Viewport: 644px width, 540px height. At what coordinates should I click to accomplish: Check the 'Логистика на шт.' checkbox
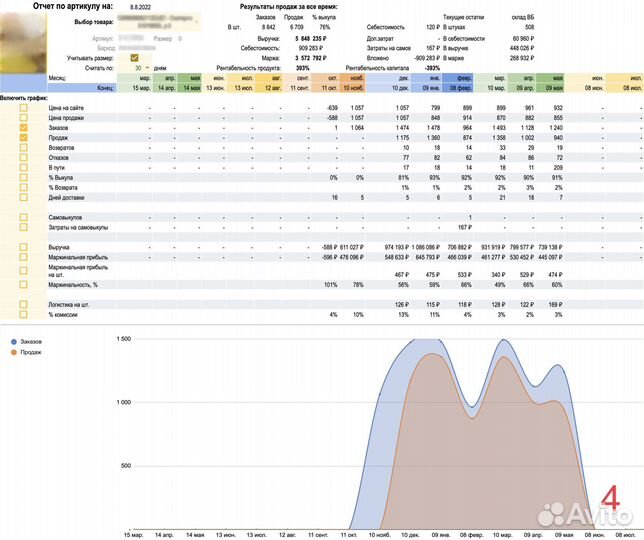[x=24, y=304]
